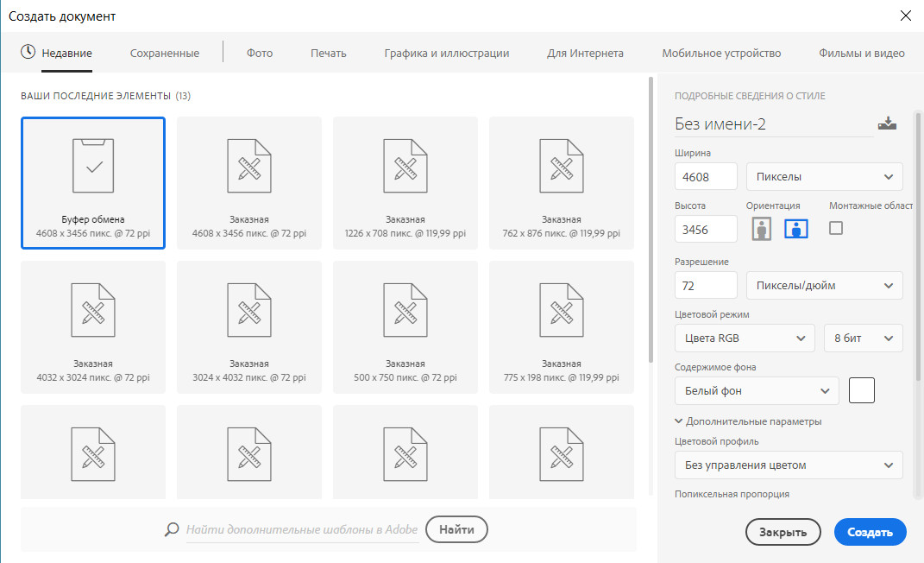Image resolution: width=924 pixels, height=563 pixels.
Task: Open the white background color swatch
Action: pyautogui.click(x=861, y=390)
